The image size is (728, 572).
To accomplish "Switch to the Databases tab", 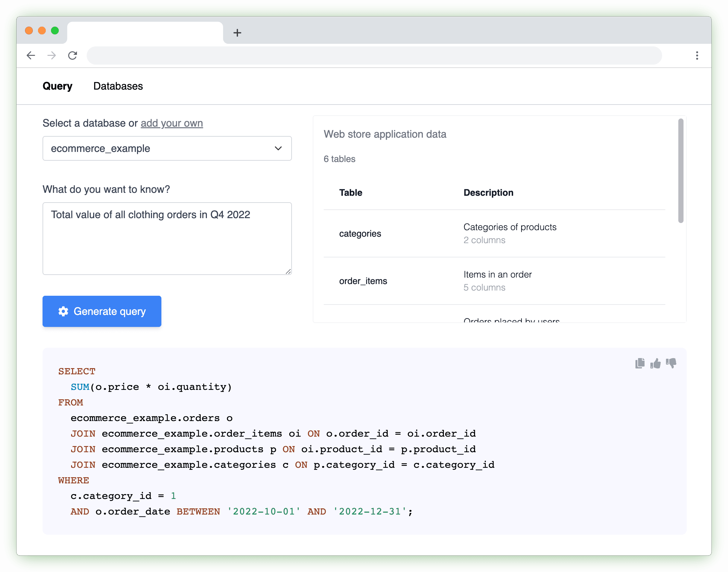I will [118, 86].
